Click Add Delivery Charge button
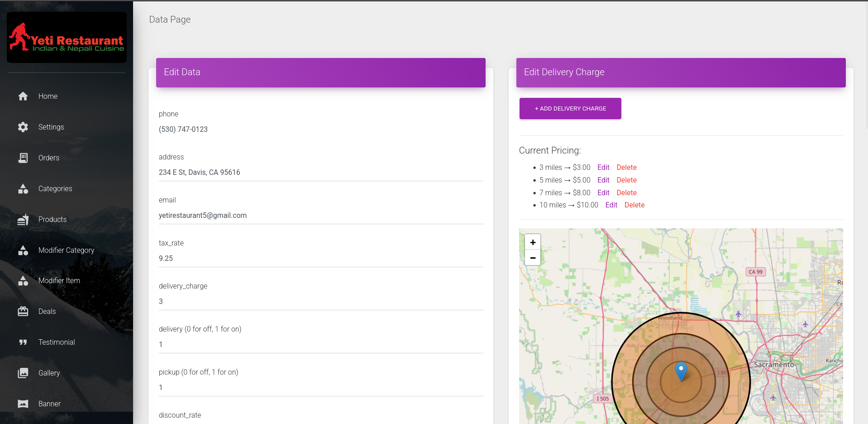Image resolution: width=868 pixels, height=424 pixels. [570, 109]
